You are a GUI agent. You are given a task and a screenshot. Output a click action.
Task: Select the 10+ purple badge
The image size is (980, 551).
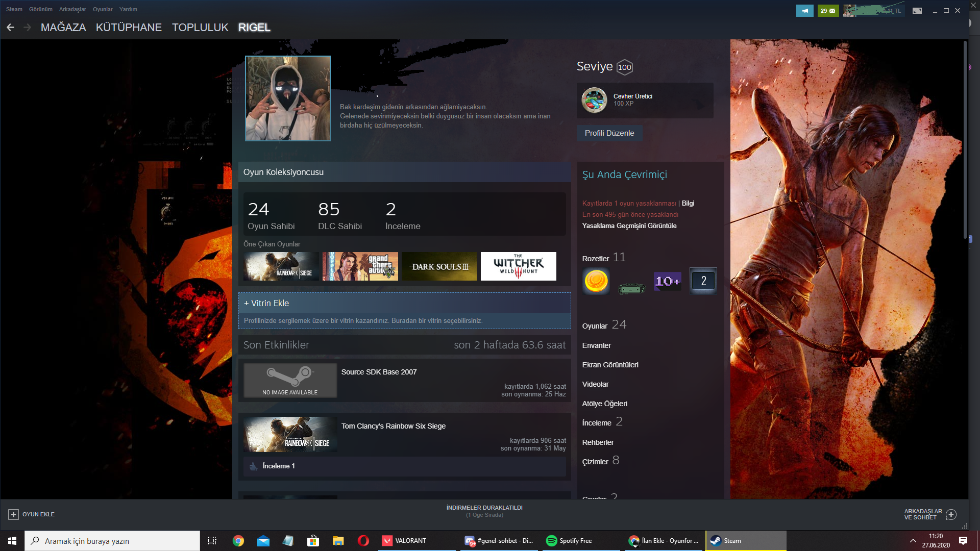668,281
